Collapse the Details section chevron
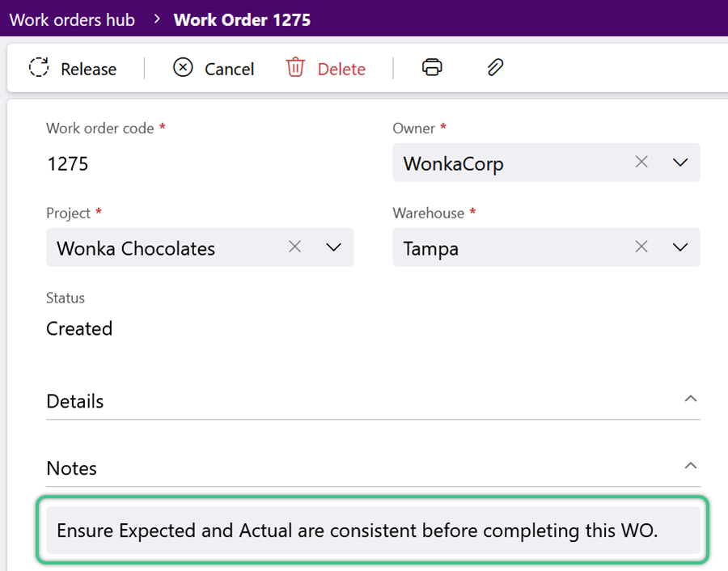The height and width of the screenshot is (571, 728). (x=691, y=399)
